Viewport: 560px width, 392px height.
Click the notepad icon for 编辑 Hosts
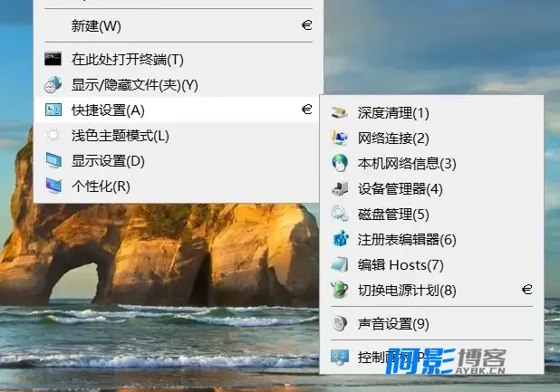[x=339, y=265]
